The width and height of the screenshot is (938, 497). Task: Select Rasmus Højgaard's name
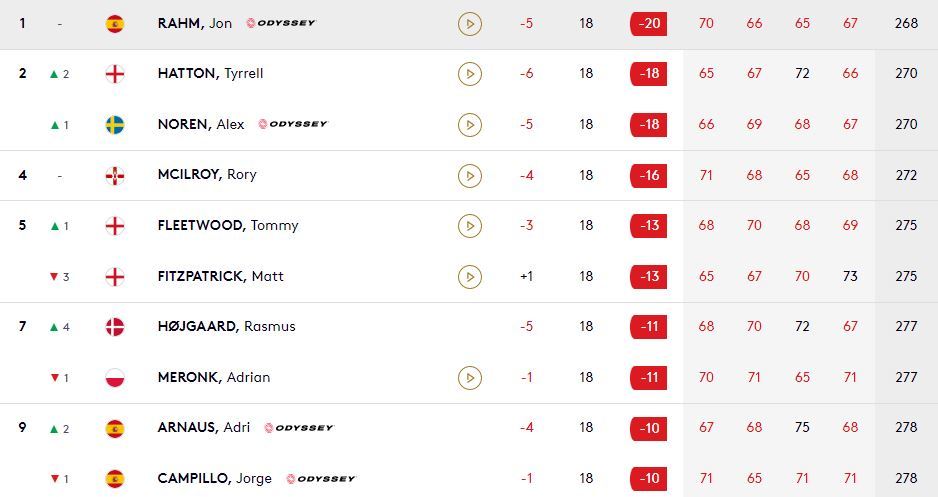(226, 327)
